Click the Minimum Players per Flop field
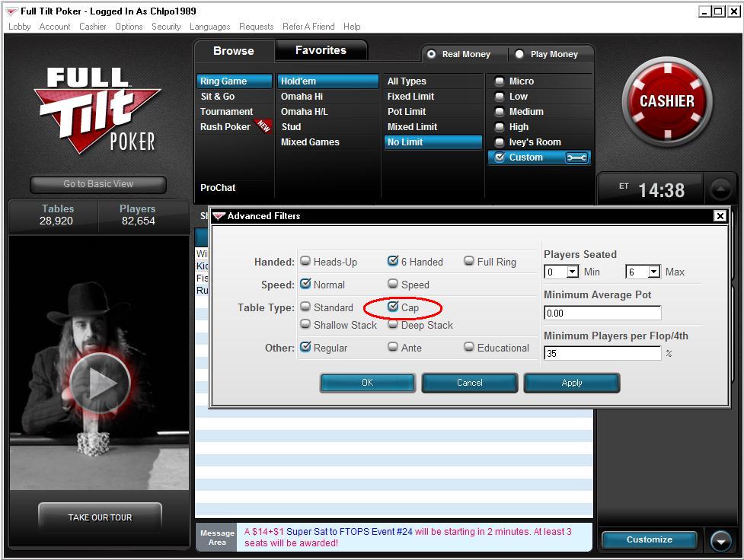This screenshot has width=744, height=560. click(602, 353)
